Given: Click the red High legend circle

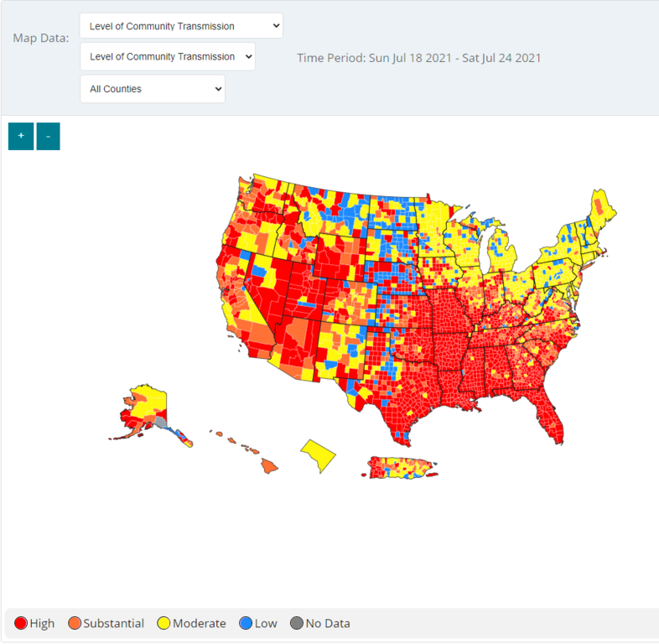Looking at the screenshot, I should 21,624.
